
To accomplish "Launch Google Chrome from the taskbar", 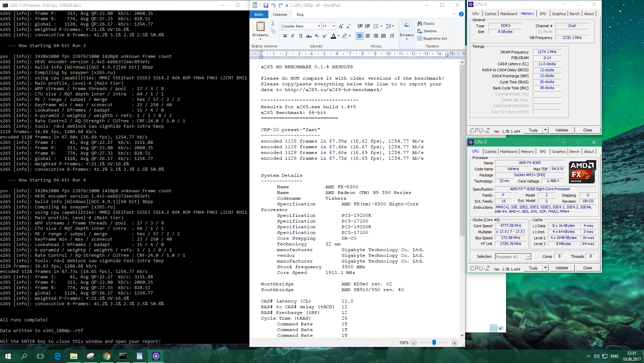I will click(x=107, y=356).
